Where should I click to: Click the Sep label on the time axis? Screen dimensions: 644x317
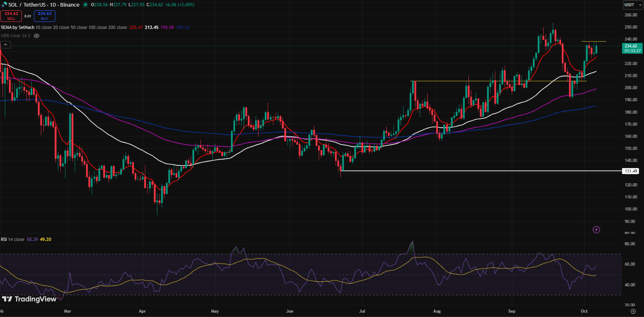pos(512,310)
